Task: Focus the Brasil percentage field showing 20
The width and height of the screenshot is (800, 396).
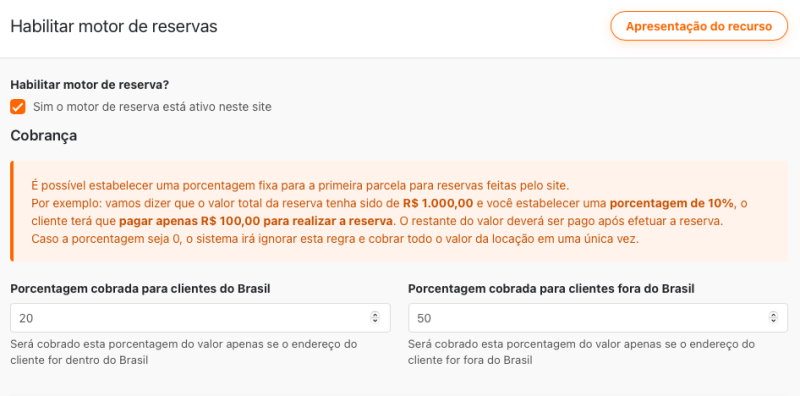Action: coord(200,318)
